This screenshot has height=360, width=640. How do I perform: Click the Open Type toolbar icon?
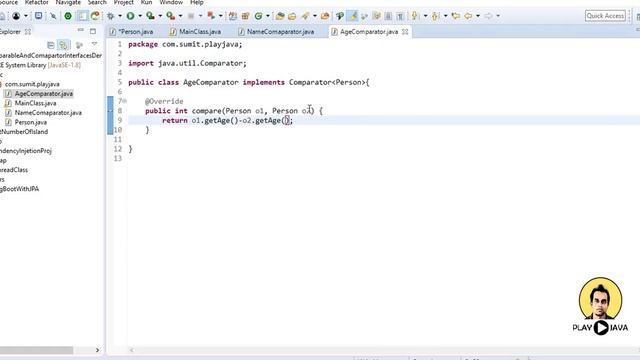pyautogui.click(x=280, y=16)
